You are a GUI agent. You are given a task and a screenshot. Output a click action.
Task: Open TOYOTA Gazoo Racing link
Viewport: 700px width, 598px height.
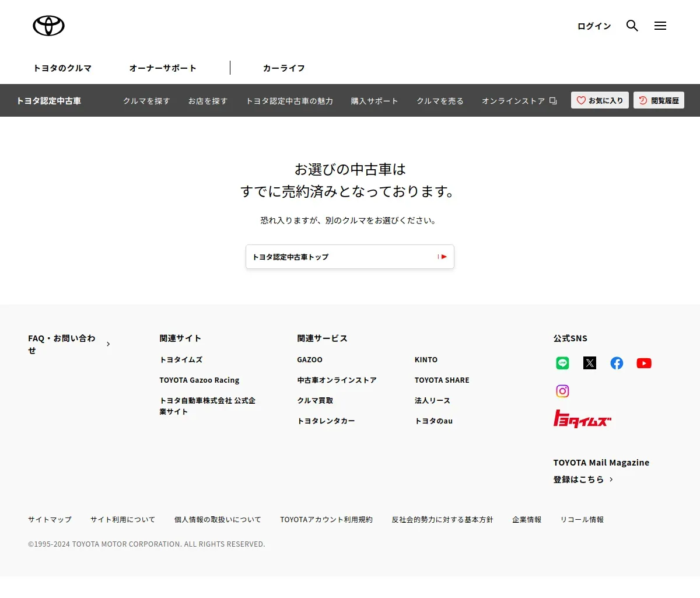tap(199, 380)
